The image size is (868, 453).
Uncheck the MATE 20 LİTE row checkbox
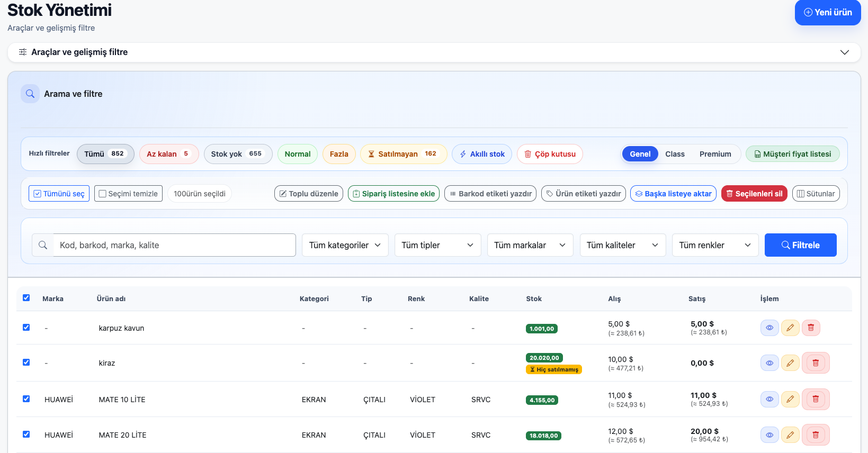click(x=26, y=434)
